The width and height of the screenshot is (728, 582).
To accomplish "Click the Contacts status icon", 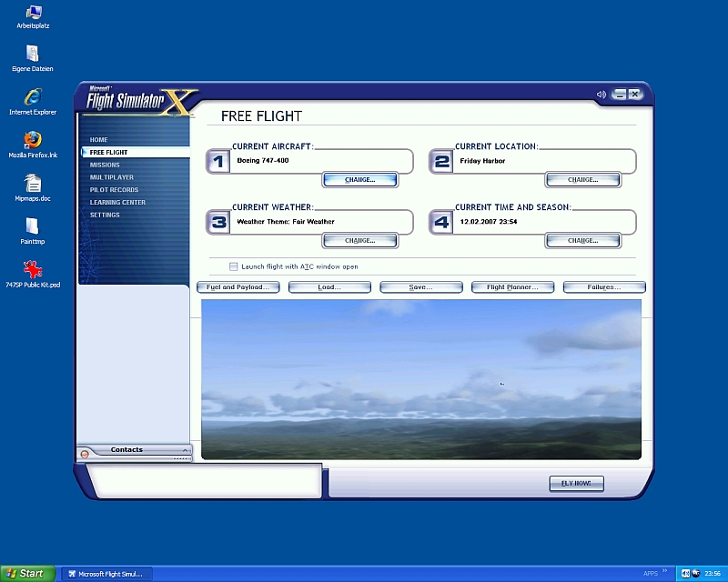I will click(85, 455).
